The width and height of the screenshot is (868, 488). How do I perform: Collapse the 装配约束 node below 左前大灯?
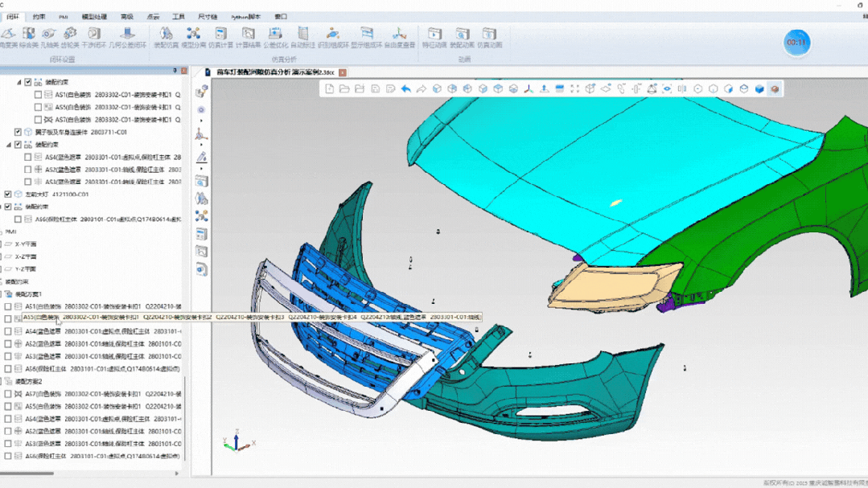point(1,207)
